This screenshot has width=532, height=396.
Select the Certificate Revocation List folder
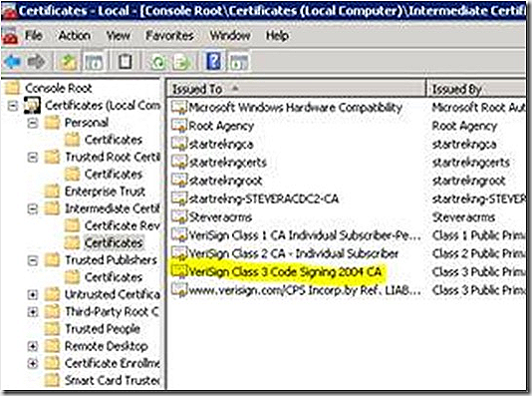click(122, 225)
